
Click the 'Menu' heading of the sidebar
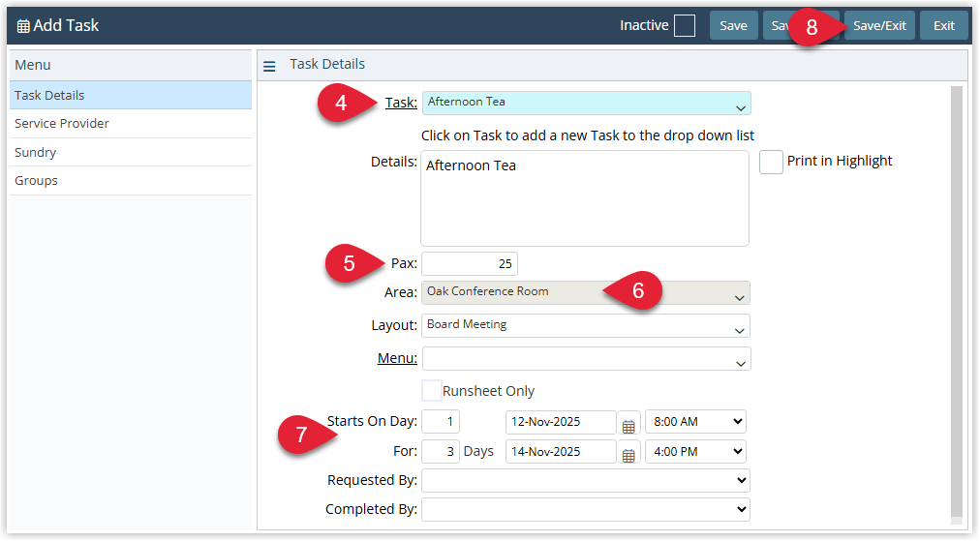point(33,65)
